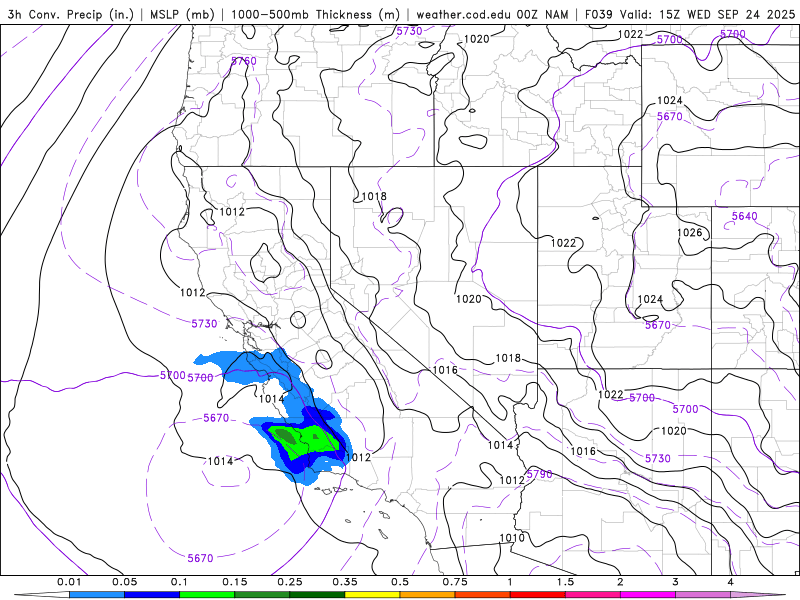This screenshot has height=600, width=800.
Task: Click the purple 5760 thickness label
Action: coord(244,61)
